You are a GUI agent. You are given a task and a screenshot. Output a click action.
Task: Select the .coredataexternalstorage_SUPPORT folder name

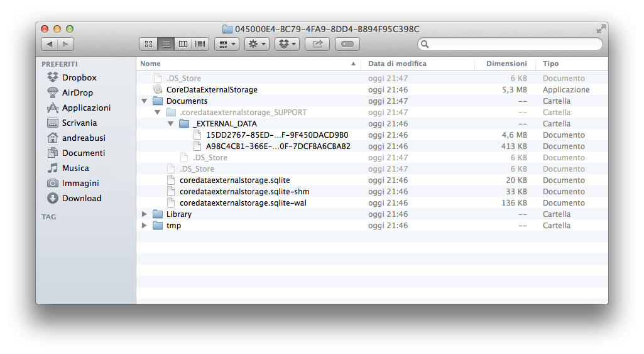coord(243,113)
